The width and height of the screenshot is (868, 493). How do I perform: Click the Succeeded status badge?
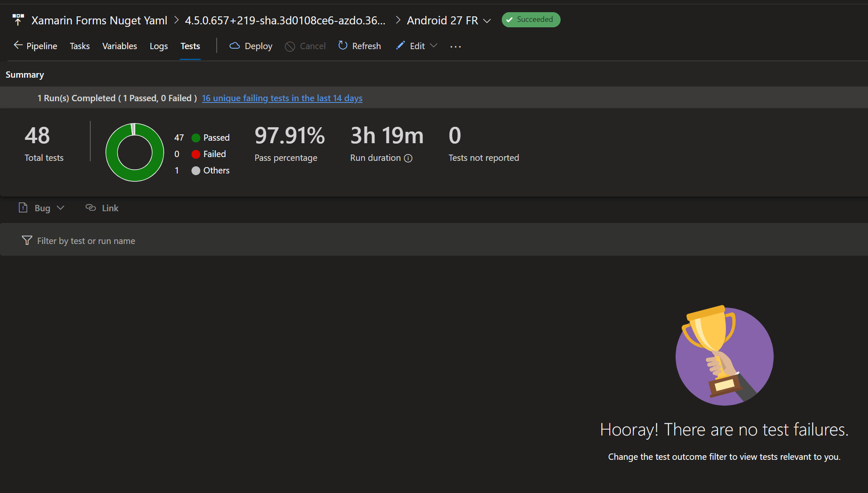[530, 19]
